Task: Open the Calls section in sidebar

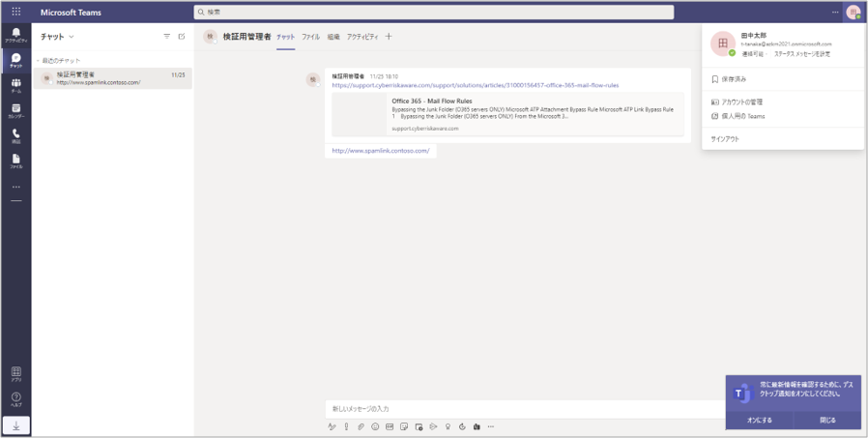Action: tap(16, 135)
